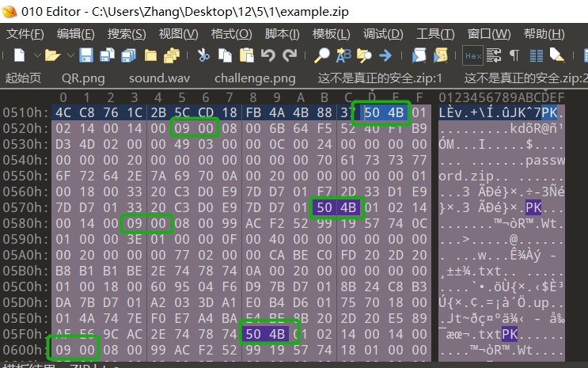588x368 pixels.
Task: Click byte 49 in row 0530h
Action: point(182,144)
